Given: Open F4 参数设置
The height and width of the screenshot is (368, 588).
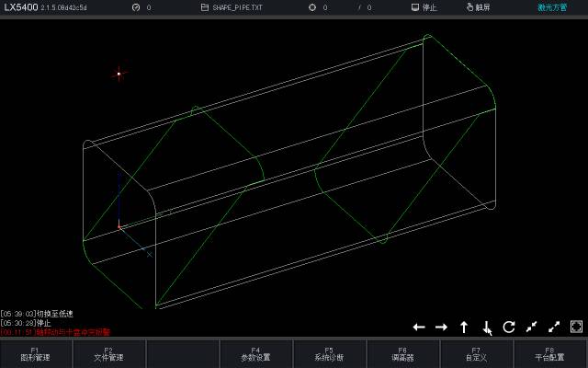Looking at the screenshot, I should 255,354.
